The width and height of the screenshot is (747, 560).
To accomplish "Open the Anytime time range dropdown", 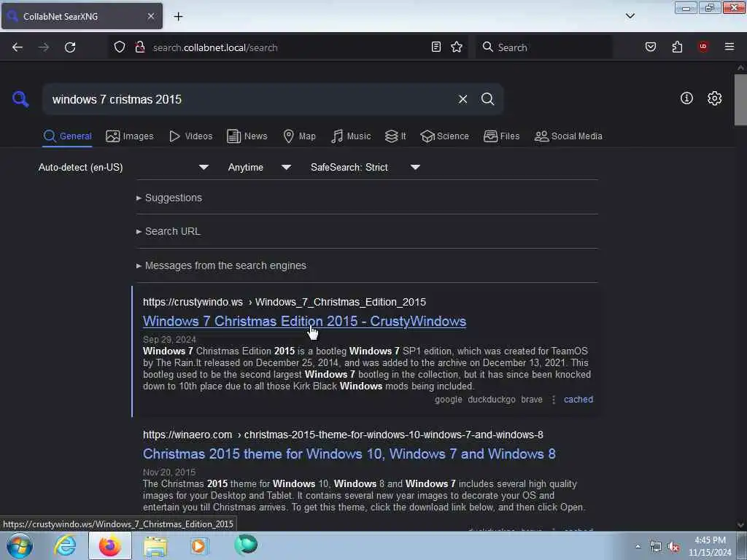I will (259, 167).
